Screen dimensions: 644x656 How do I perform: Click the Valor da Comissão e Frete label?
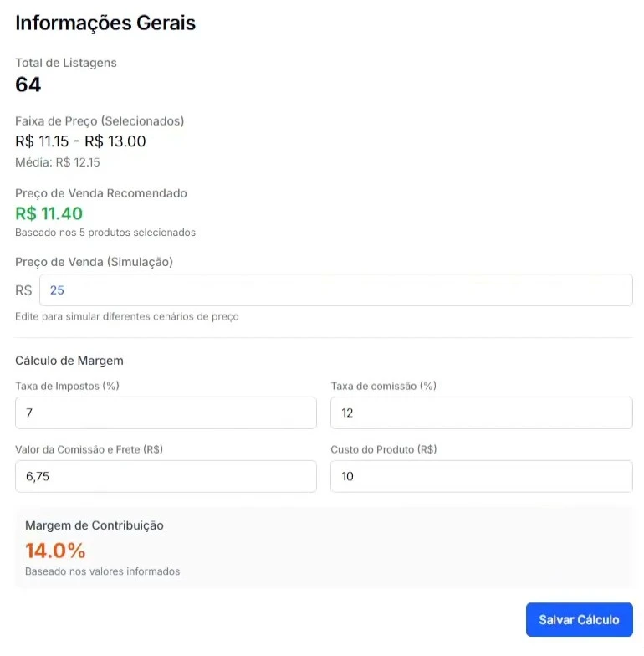[89, 449]
